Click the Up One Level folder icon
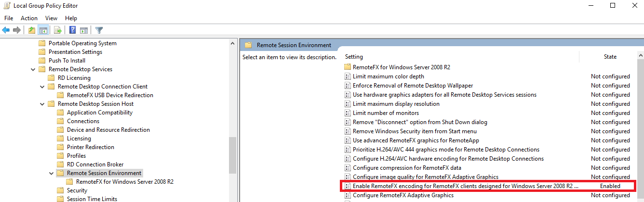Viewport: 644px width, 202px height. [x=32, y=30]
